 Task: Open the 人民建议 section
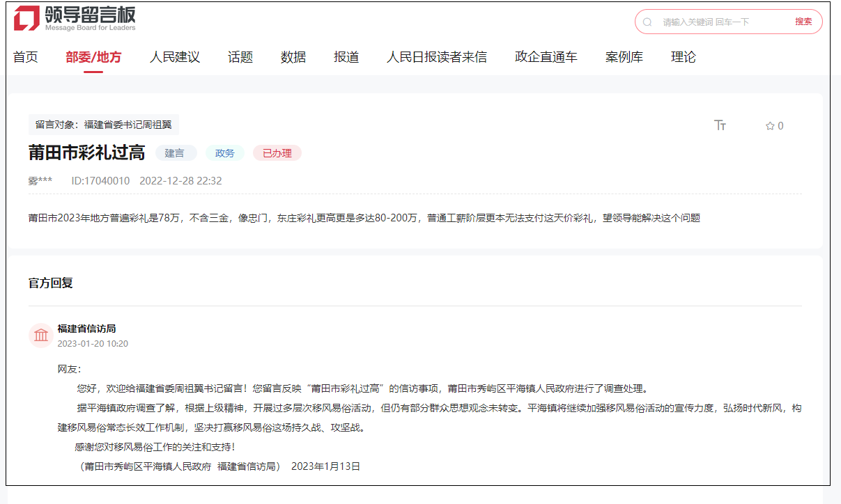[175, 56]
